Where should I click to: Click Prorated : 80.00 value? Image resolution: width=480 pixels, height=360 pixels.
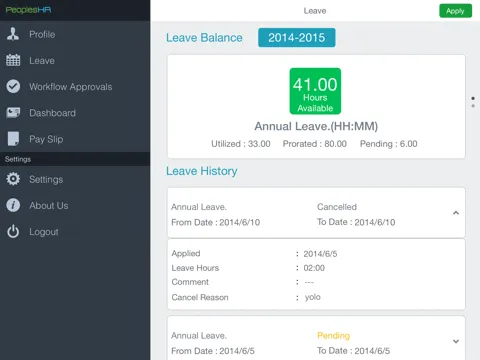[315, 144]
